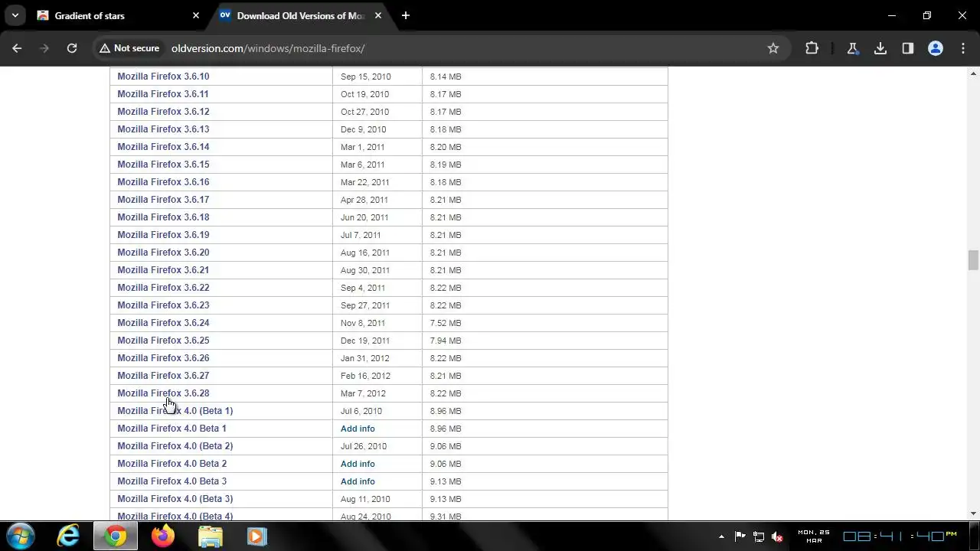Close the Gradient of stars tab
This screenshot has width=980, height=551.
(196, 15)
